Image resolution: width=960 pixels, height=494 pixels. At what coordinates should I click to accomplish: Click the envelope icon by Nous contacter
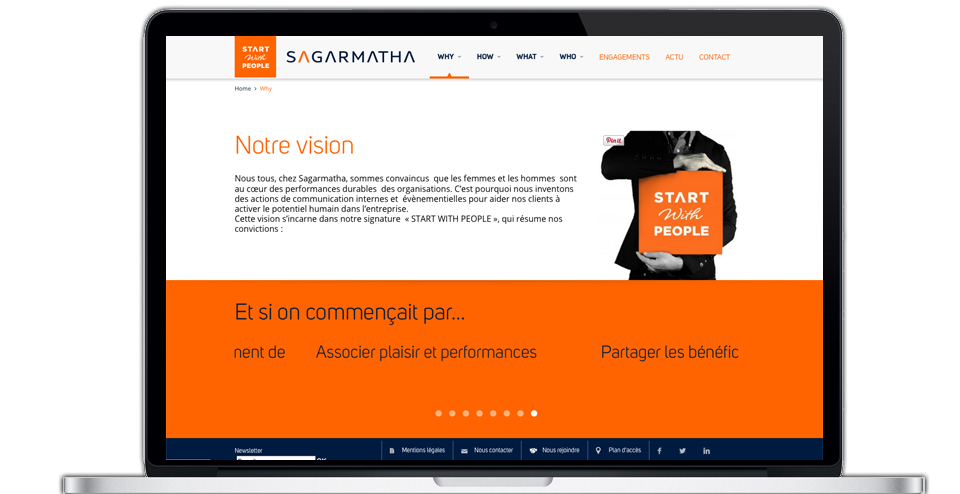[x=464, y=451]
